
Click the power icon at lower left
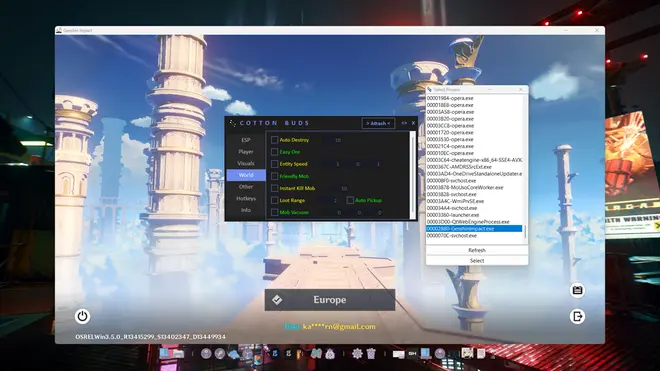click(82, 316)
